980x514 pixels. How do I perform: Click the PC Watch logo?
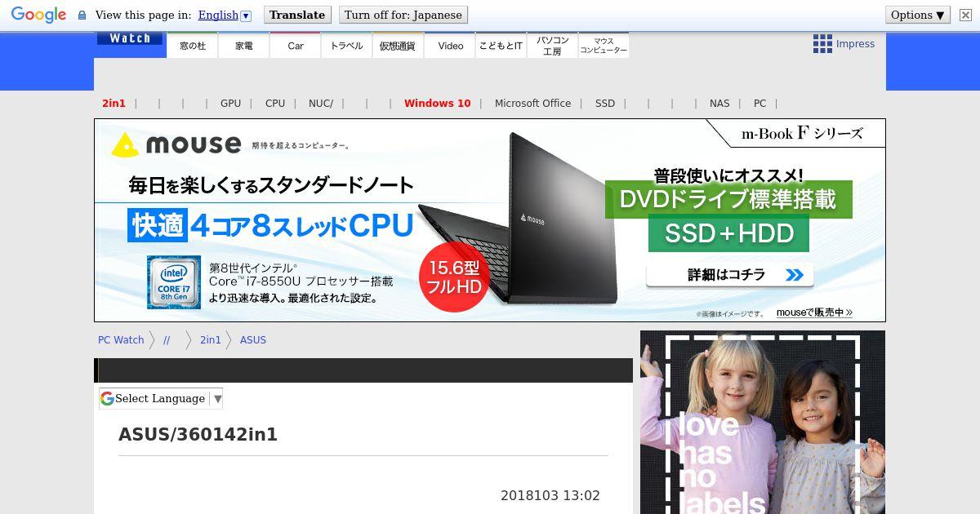pyautogui.click(x=130, y=38)
